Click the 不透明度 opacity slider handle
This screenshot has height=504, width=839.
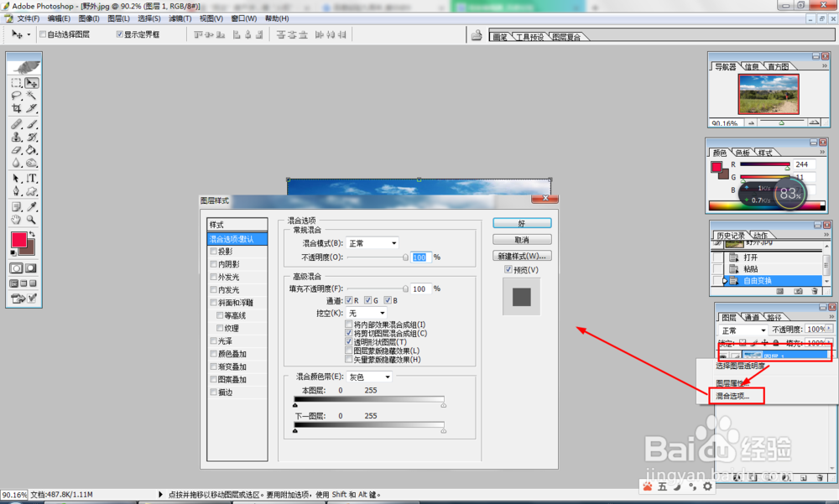405,257
